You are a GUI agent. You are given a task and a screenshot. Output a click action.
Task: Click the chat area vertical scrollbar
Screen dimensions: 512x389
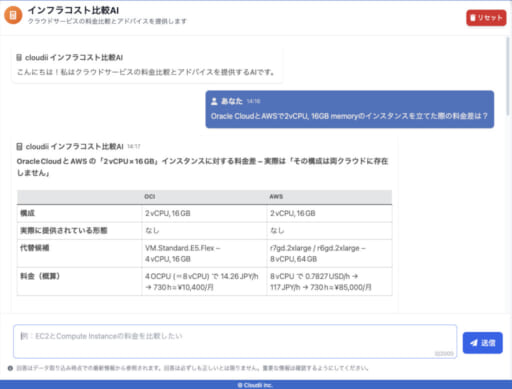508,77
